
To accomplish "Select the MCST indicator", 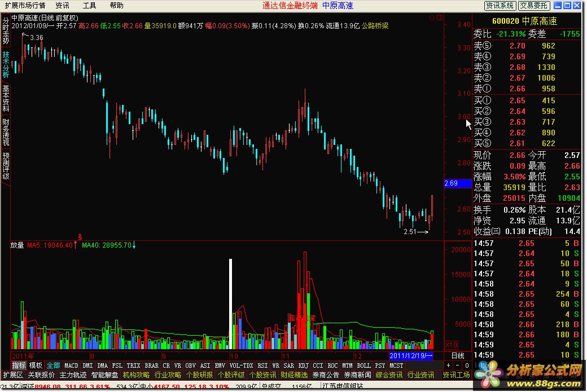I will [x=396, y=365].
